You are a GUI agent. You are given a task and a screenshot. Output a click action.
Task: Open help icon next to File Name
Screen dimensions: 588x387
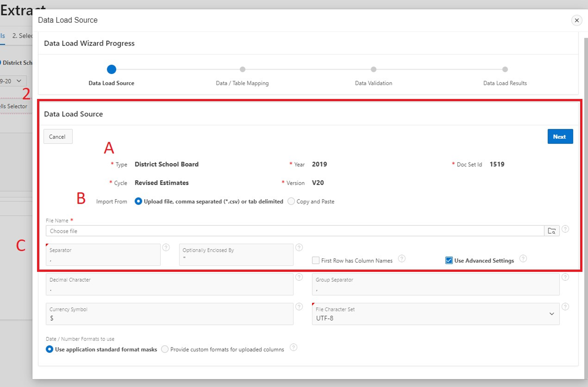tap(565, 229)
